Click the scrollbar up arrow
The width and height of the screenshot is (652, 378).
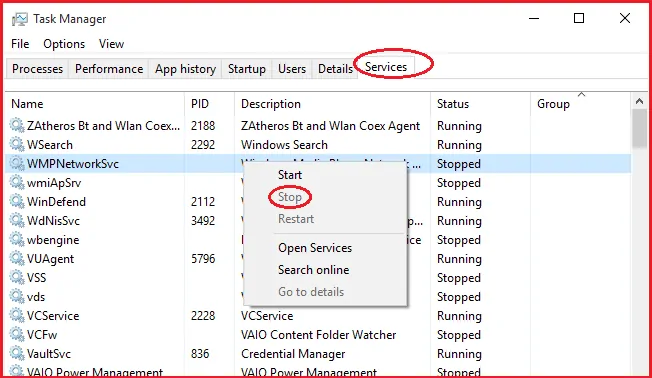pyautogui.click(x=639, y=101)
